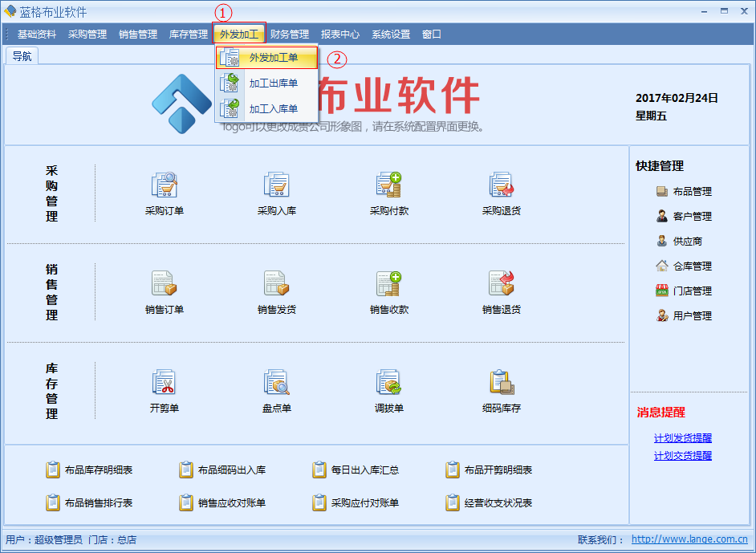Open 布品细码出入库 report clipboard icon
Screen dimensions: 756x553
(185, 470)
